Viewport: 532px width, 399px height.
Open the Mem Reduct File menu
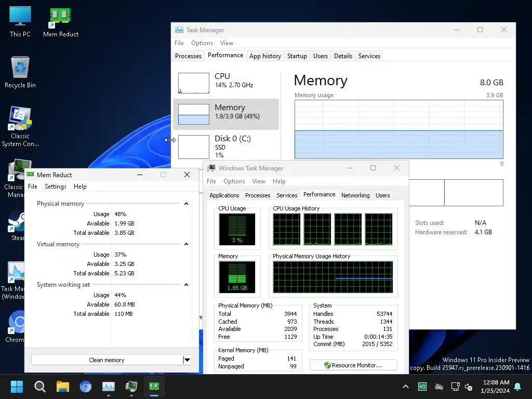pos(33,187)
